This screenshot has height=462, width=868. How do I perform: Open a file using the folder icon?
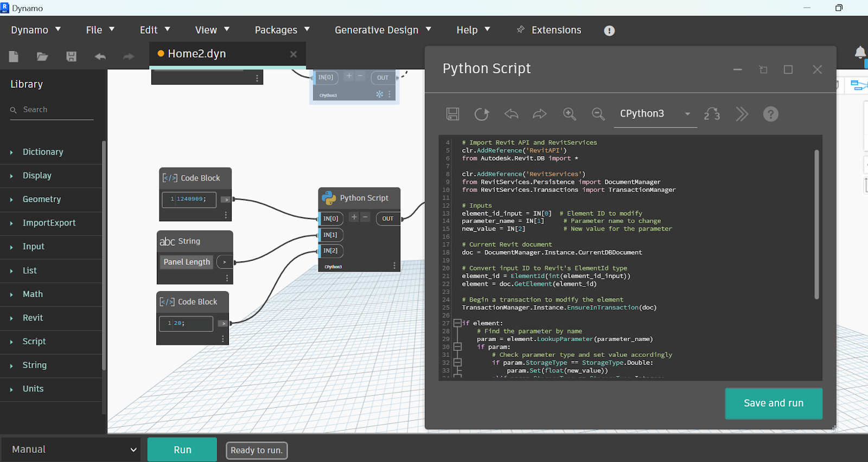(x=42, y=56)
